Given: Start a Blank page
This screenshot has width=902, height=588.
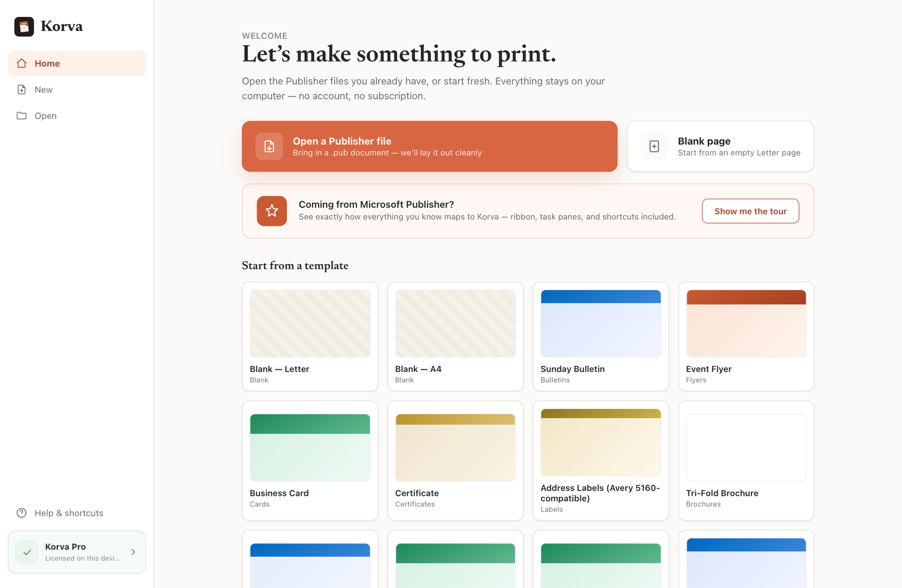Looking at the screenshot, I should click(x=720, y=147).
